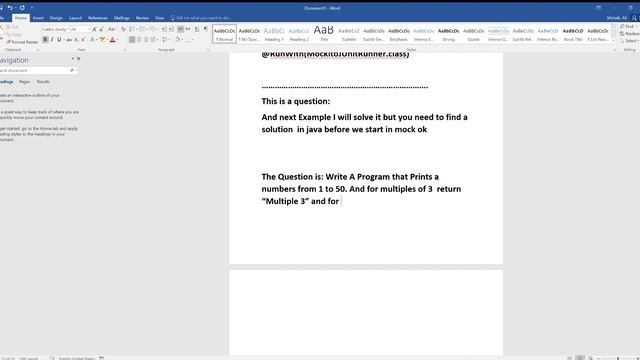Open the View ribbon tab
This screenshot has width=640, height=360.
pos(160,18)
